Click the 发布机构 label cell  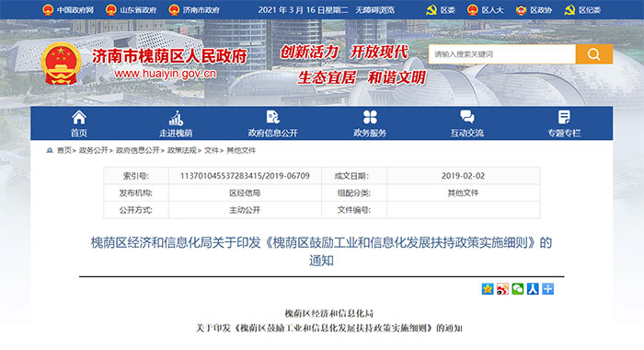pos(136,192)
